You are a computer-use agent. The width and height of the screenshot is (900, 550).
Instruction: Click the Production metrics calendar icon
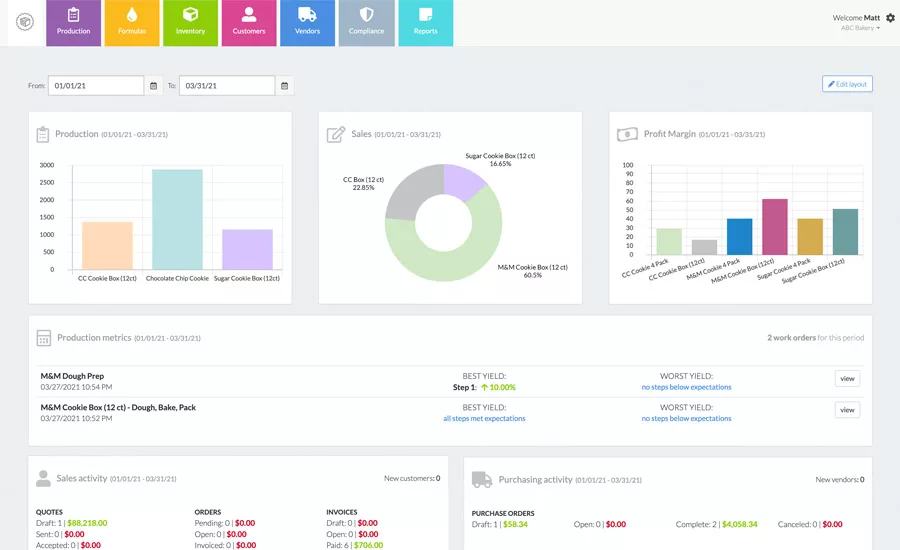tap(43, 338)
